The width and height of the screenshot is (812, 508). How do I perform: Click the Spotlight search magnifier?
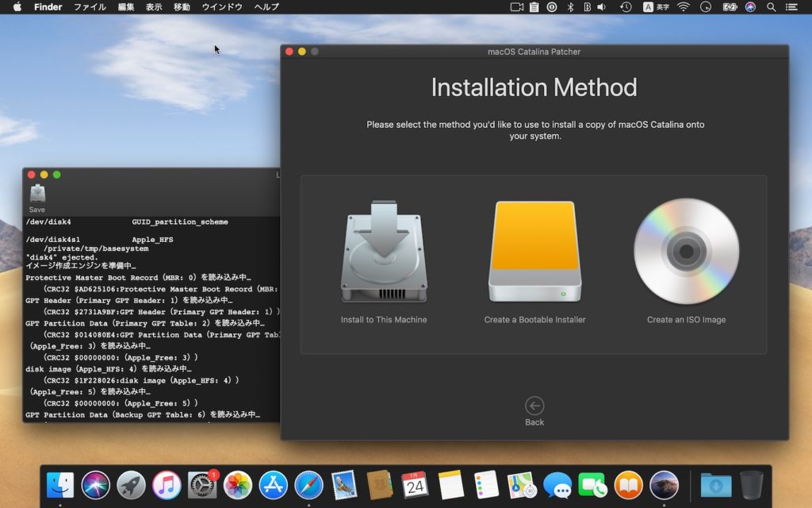click(772, 7)
